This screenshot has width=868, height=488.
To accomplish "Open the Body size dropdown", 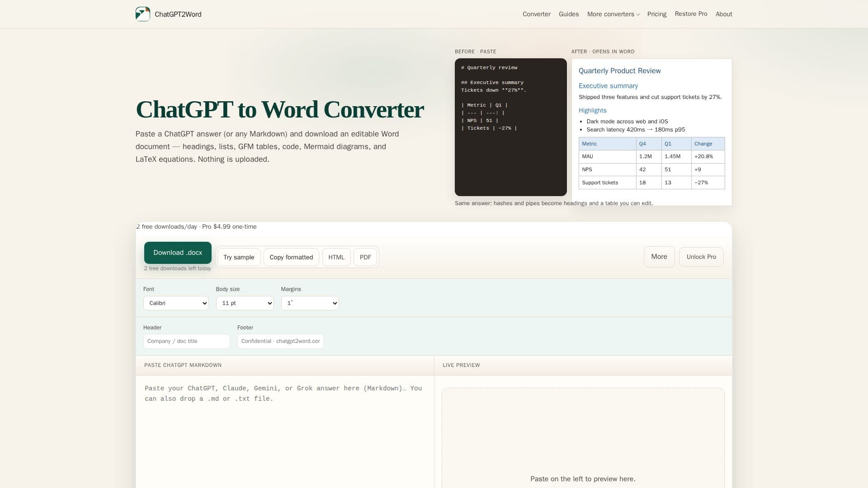I will pyautogui.click(x=245, y=303).
